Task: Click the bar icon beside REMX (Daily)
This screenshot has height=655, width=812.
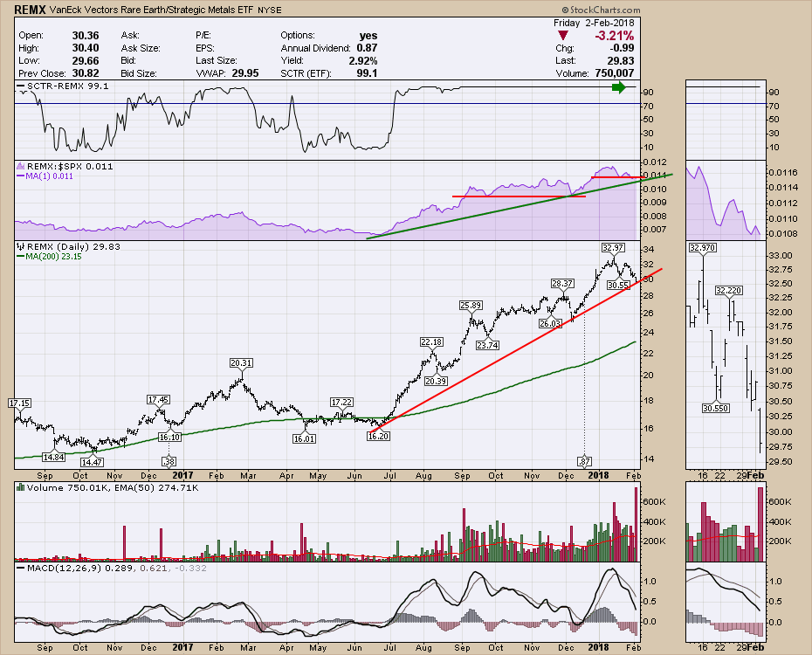Action: [x=21, y=246]
